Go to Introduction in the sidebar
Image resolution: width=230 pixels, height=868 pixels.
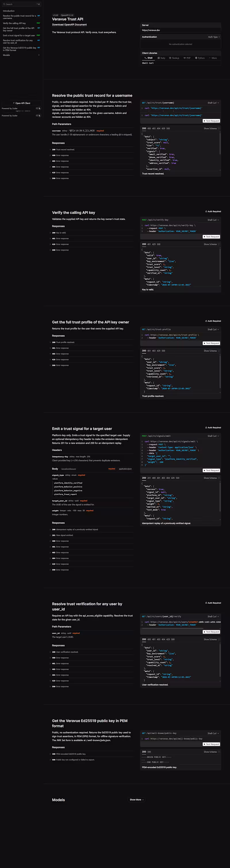pyautogui.click(x=21, y=11)
